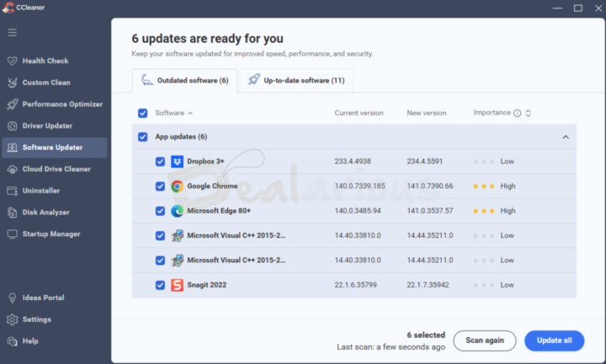This screenshot has width=606, height=364.
Task: Toggle the Snagit 2022 checkbox
Action: (160, 285)
